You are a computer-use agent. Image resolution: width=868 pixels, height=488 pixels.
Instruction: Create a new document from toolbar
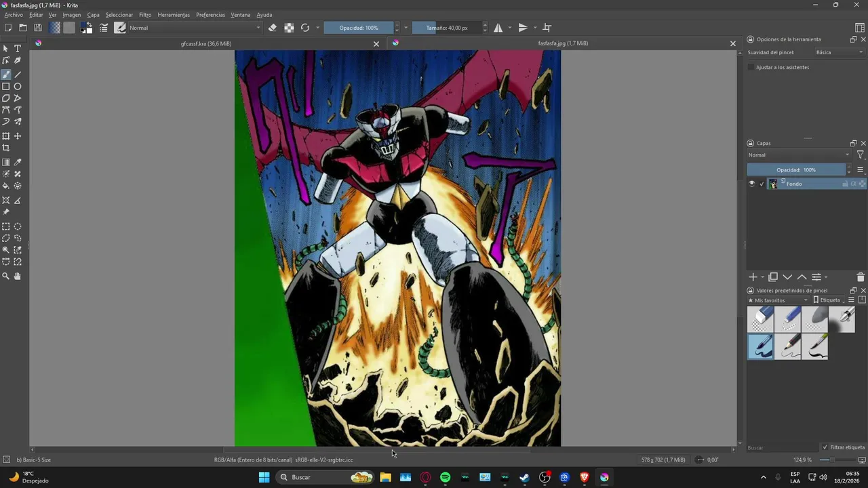click(8, 28)
